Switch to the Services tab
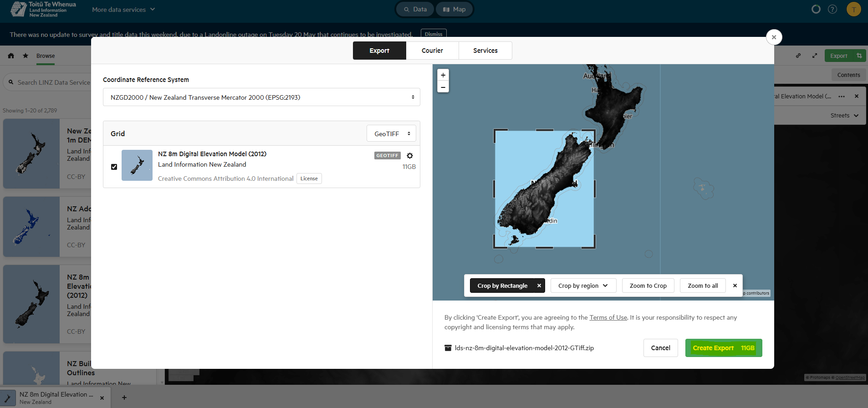 pos(485,51)
